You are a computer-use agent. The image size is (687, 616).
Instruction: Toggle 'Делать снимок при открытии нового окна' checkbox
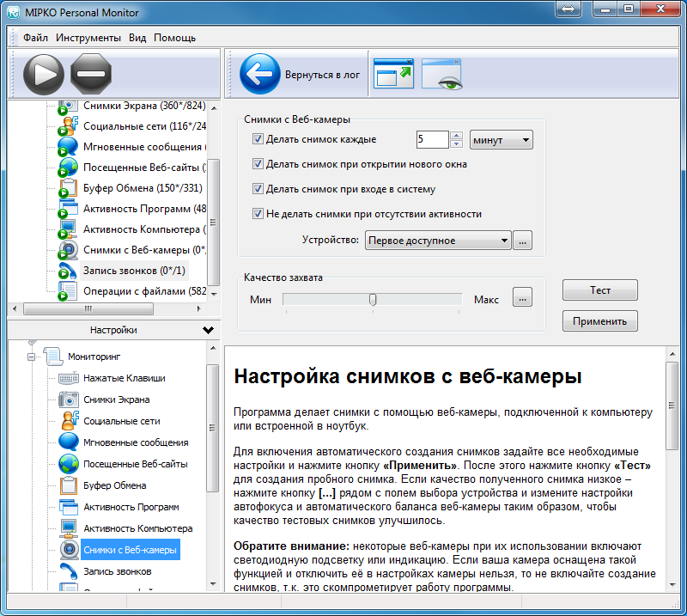[258, 164]
